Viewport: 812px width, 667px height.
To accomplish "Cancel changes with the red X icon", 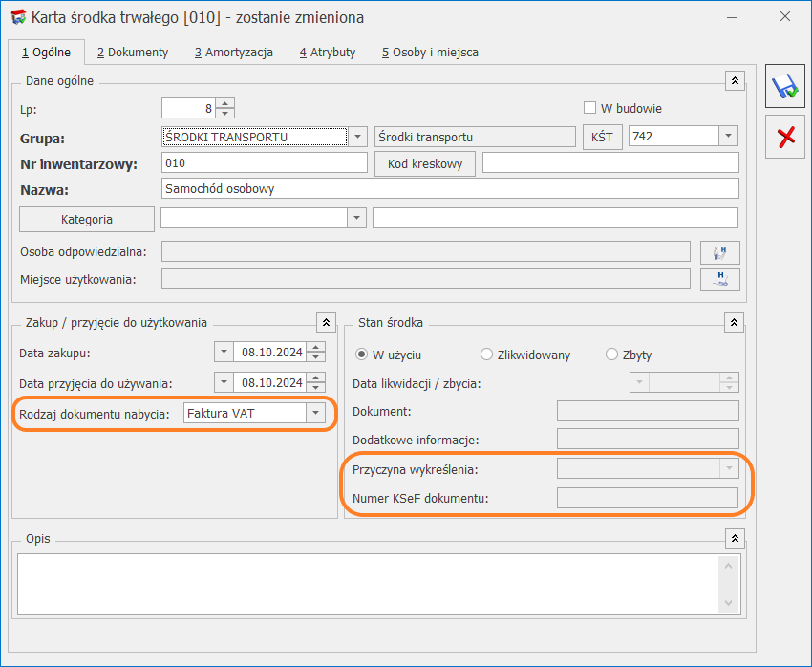I will pyautogui.click(x=785, y=137).
